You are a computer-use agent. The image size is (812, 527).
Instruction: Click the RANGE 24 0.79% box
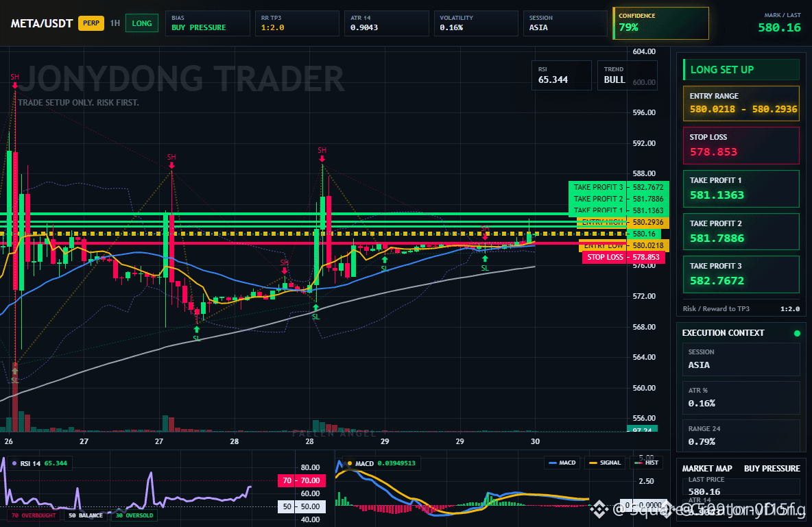point(741,435)
